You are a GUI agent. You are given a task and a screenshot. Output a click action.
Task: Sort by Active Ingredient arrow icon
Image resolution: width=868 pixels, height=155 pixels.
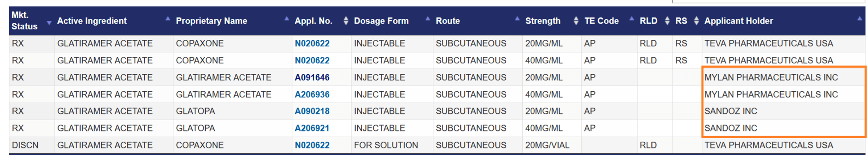[x=168, y=18]
